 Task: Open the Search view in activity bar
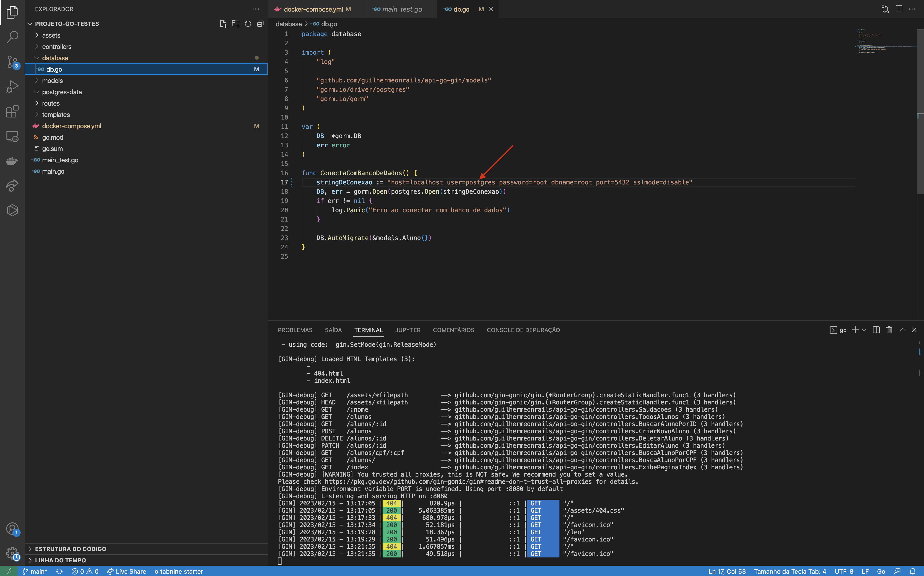pos(12,37)
